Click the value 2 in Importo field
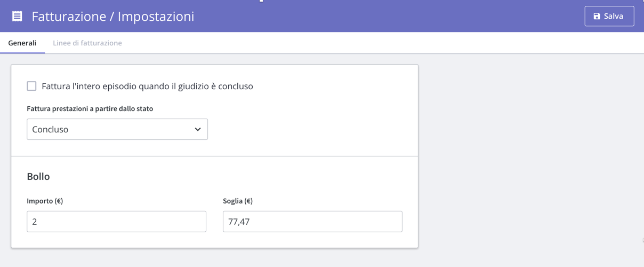Viewport: 644px width, 267px height. tap(35, 222)
